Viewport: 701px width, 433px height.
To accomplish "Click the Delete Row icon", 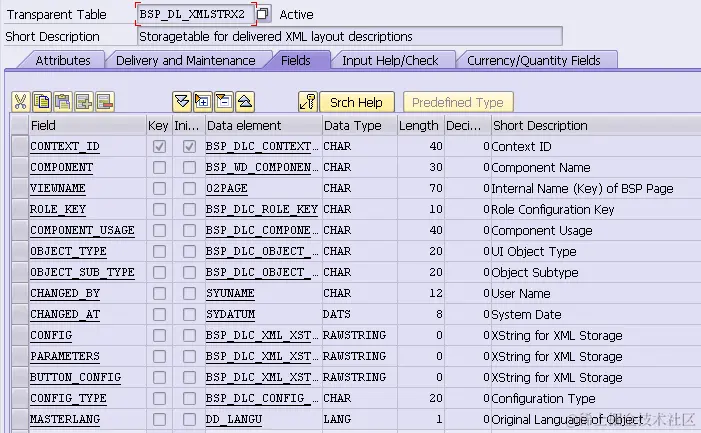I will click(x=105, y=102).
